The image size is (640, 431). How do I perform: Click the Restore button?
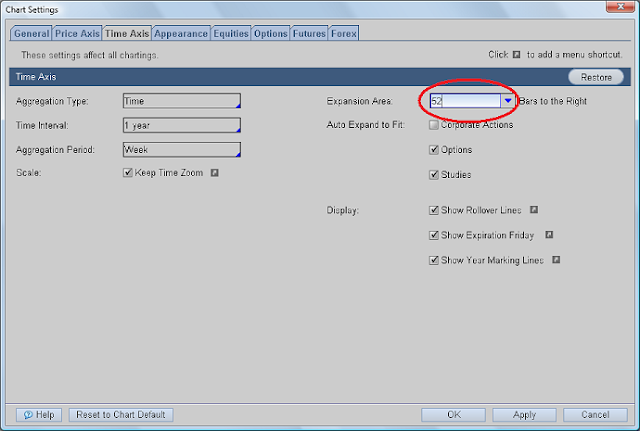coord(596,77)
